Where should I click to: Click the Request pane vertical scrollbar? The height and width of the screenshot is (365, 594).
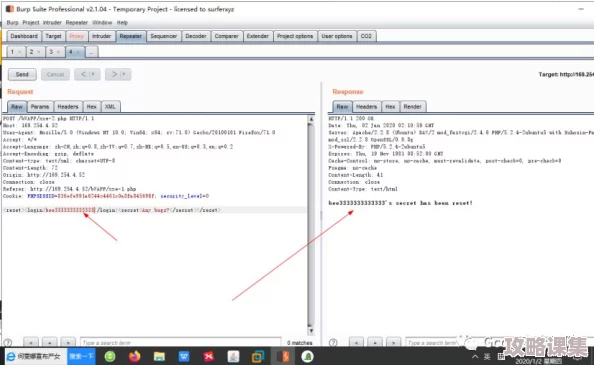[x=311, y=224]
